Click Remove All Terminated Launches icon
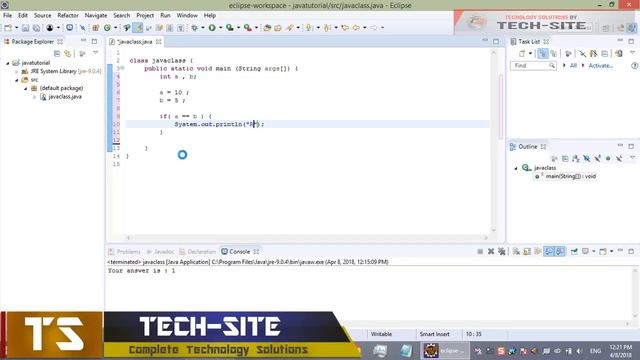Image resolution: width=640 pixels, height=360 pixels. 502,251
